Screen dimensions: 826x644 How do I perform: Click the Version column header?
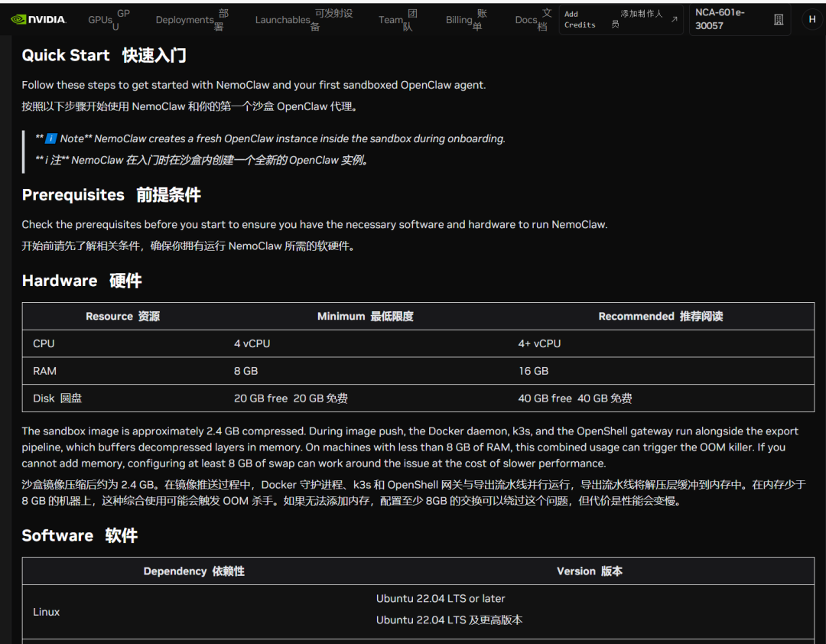pos(590,571)
